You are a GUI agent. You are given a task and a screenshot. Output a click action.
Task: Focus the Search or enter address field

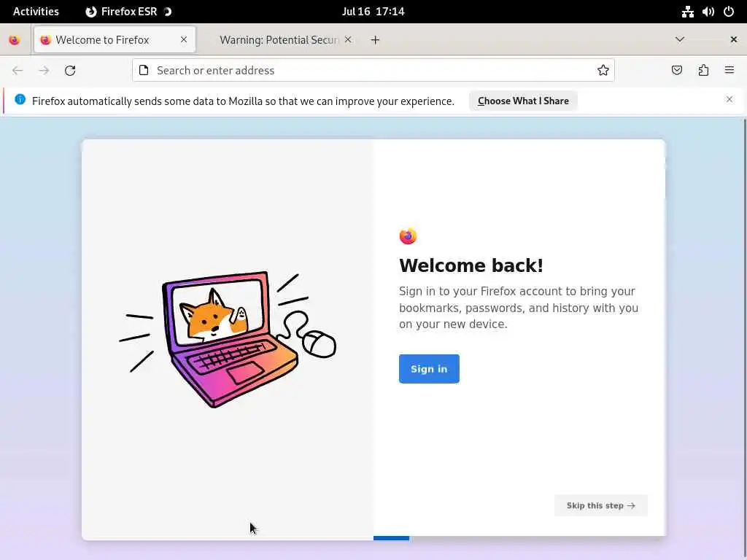(x=373, y=71)
